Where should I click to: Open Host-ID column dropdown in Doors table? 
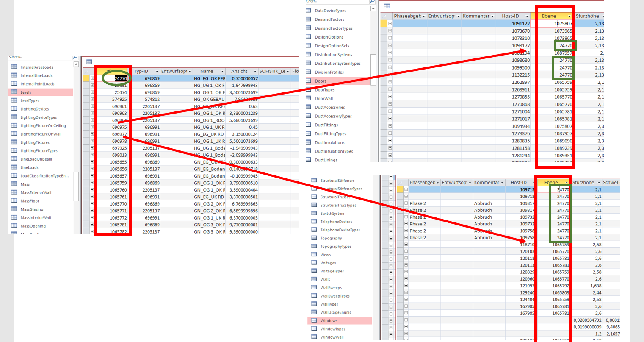click(x=527, y=16)
